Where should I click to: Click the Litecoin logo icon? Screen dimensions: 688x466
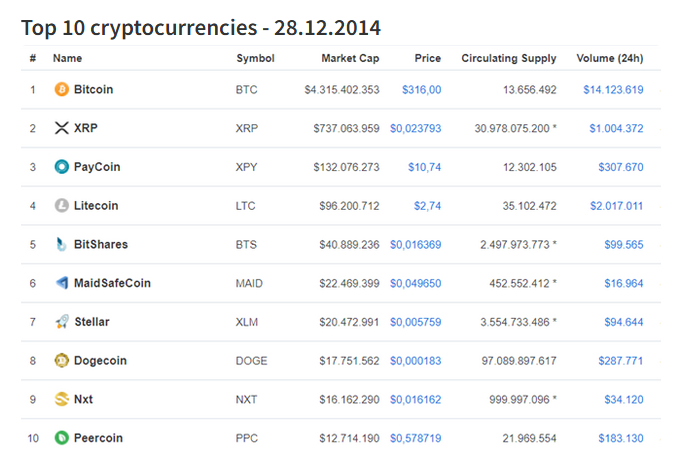tap(61, 205)
